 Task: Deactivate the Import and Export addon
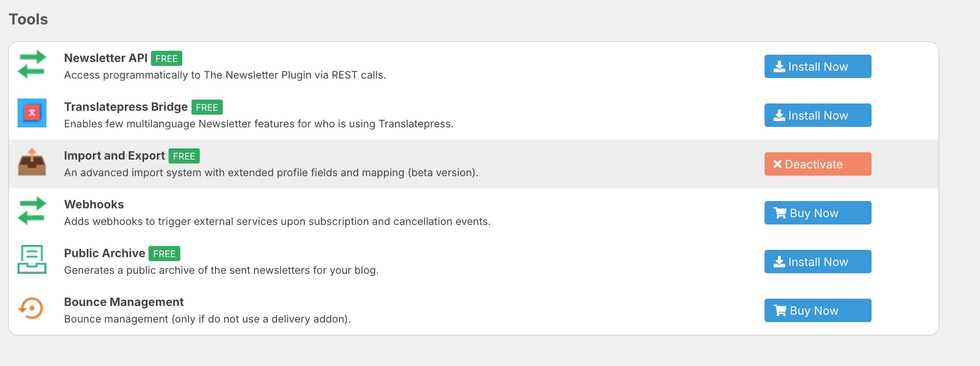818,164
